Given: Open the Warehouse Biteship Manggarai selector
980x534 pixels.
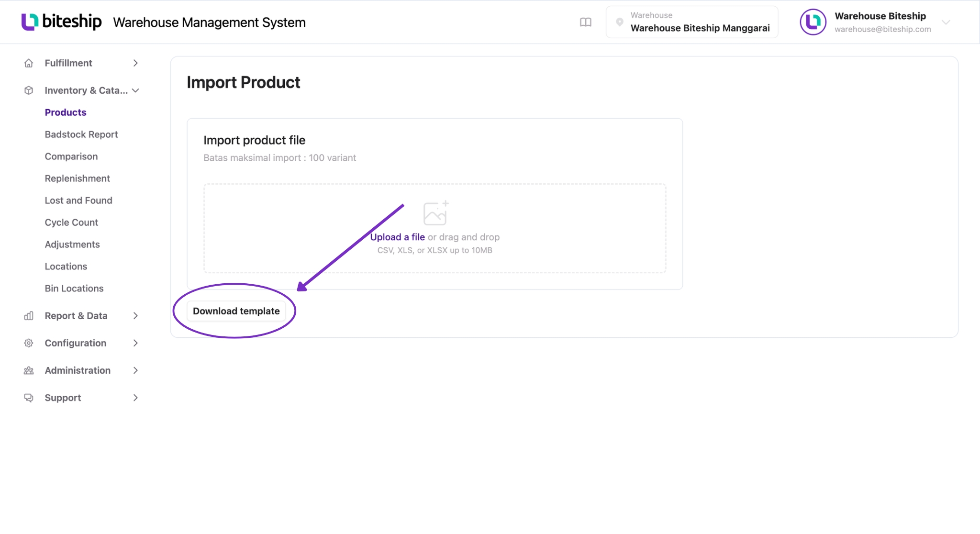Looking at the screenshot, I should pyautogui.click(x=692, y=22).
